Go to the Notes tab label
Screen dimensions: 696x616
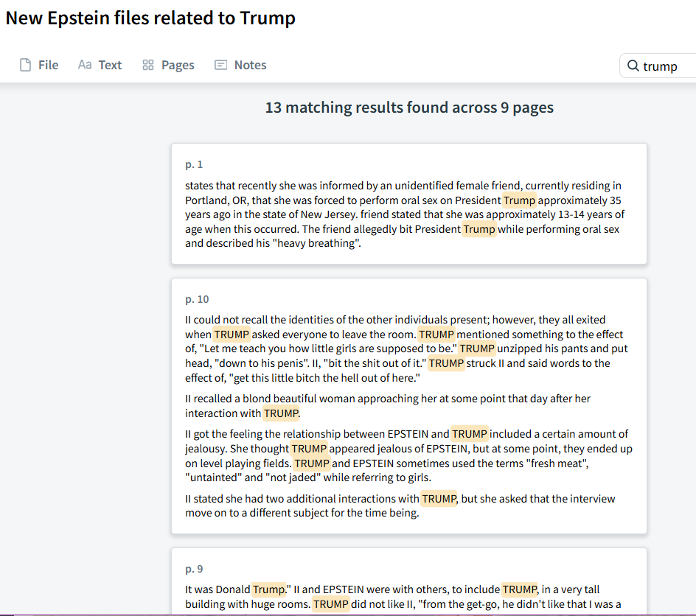click(250, 65)
